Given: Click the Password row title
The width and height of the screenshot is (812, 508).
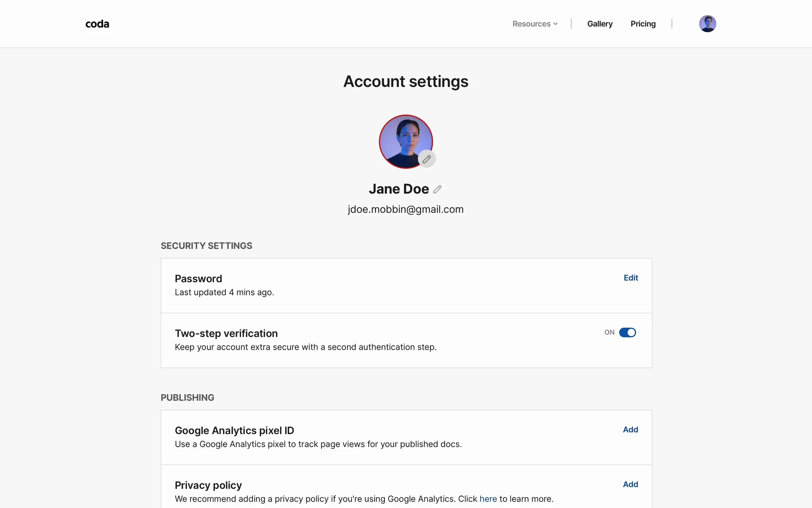Looking at the screenshot, I should coord(198,279).
